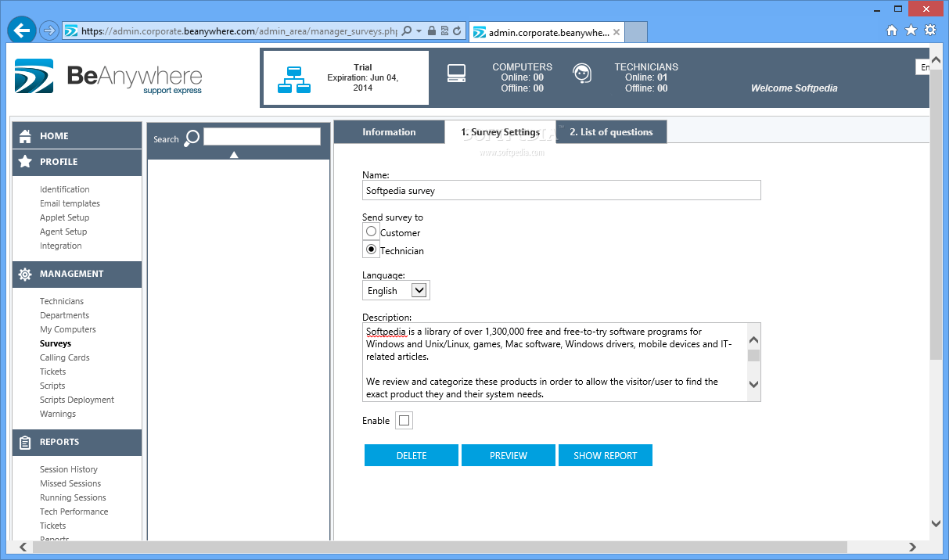
Task: Click the Profile star icon in sidebar
Action: point(25,162)
